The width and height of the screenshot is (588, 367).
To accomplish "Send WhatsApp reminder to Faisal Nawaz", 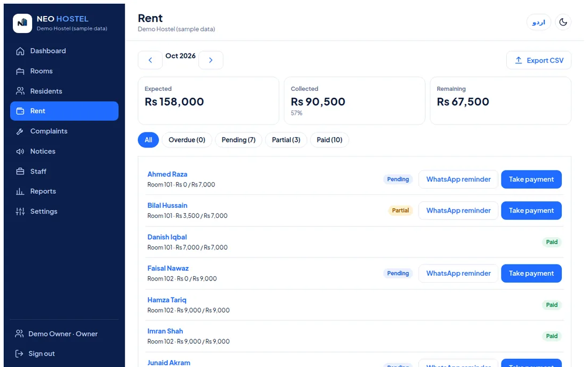I will 458,274.
